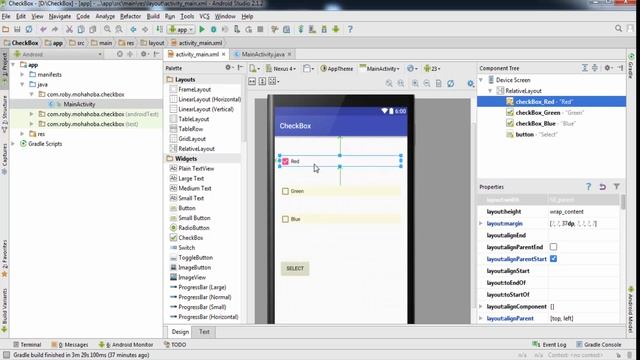
Task: Click the Undo arrow in toolbar
Action: click(43, 29)
